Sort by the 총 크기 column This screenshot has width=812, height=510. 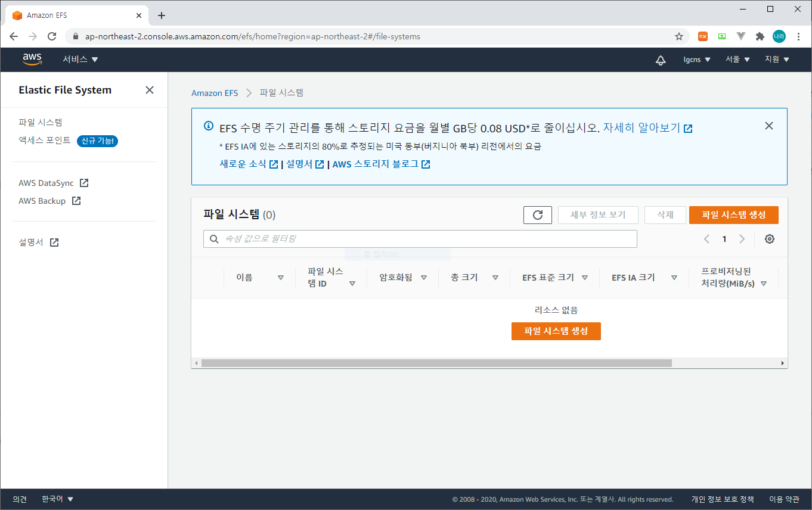pyautogui.click(x=495, y=278)
